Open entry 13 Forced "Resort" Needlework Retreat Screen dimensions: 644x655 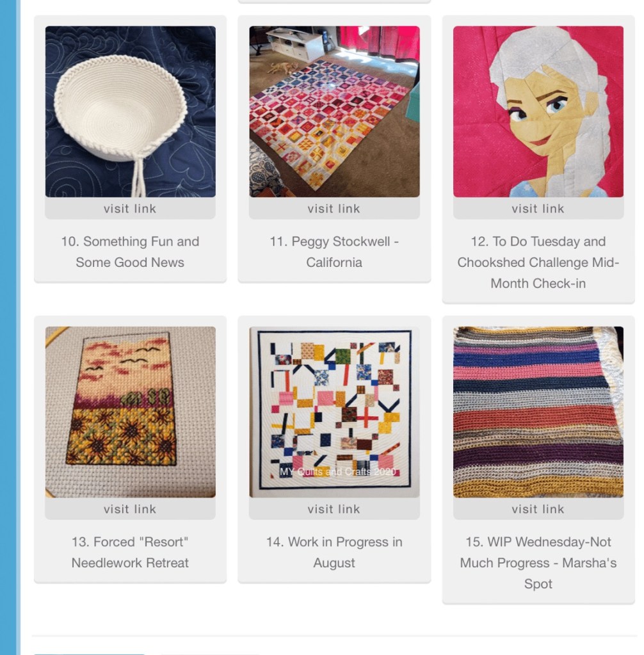point(131,553)
